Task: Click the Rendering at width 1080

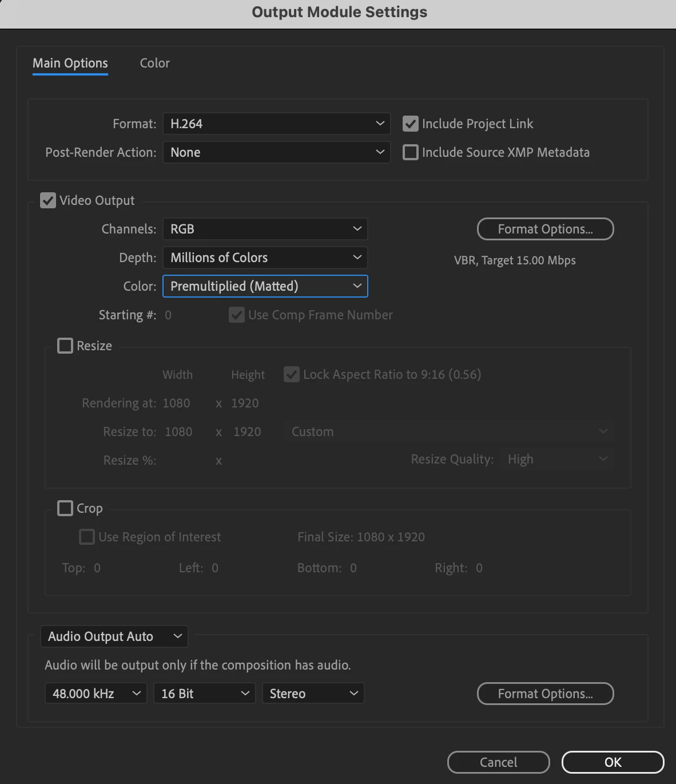Action: 176,403
